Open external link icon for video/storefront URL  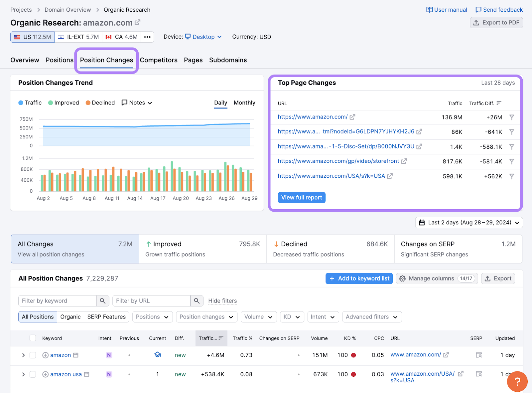[x=404, y=161]
